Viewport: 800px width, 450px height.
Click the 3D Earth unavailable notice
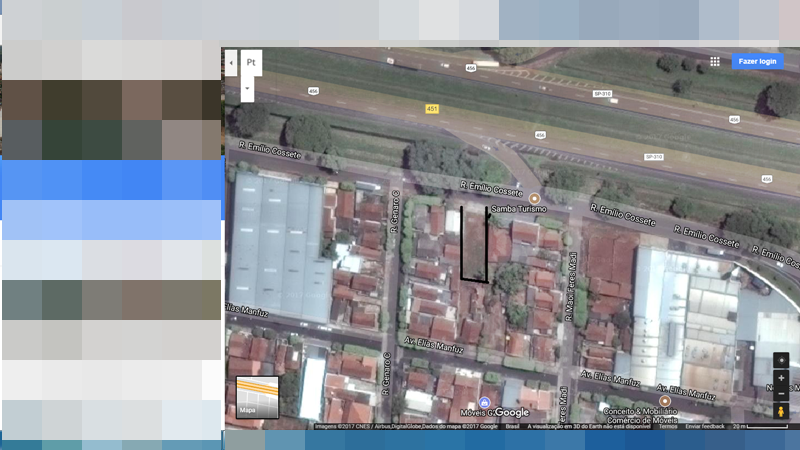pos(589,426)
